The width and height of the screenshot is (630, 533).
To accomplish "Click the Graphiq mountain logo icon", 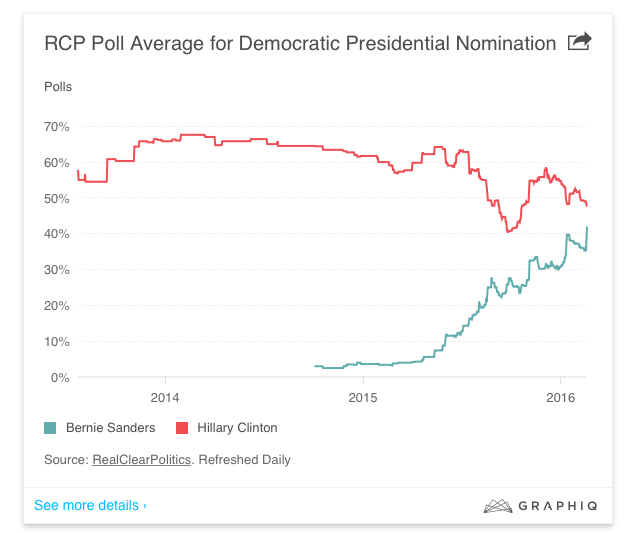I will click(x=498, y=506).
